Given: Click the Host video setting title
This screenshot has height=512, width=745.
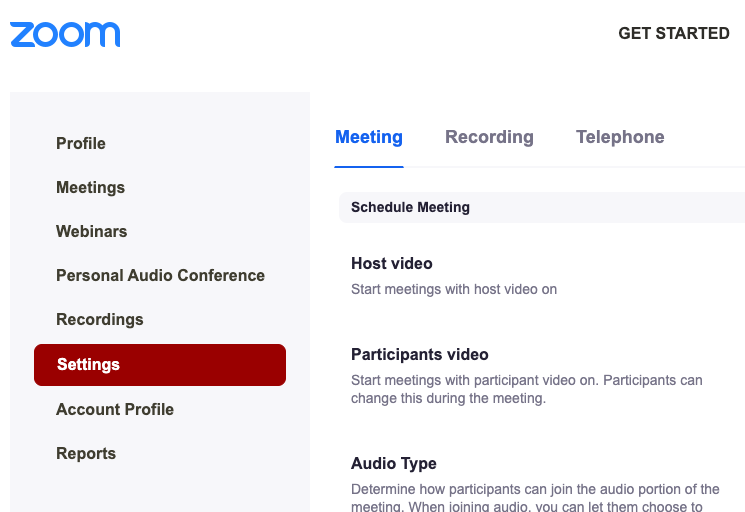Looking at the screenshot, I should point(392,263).
